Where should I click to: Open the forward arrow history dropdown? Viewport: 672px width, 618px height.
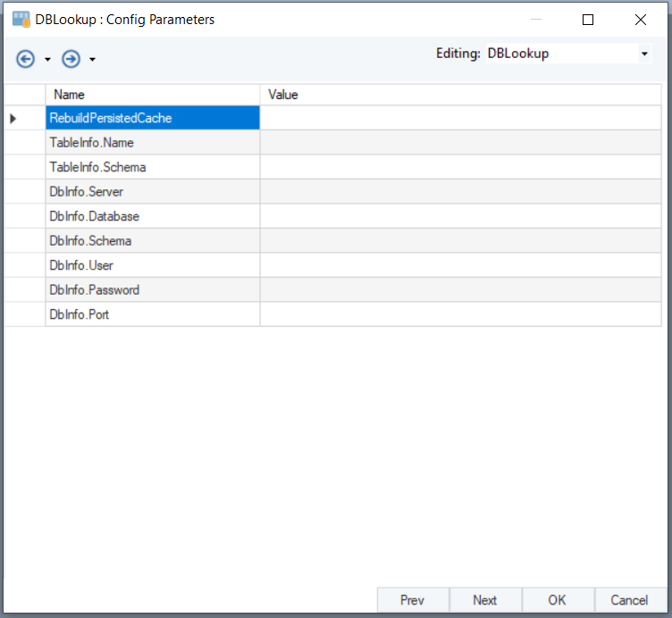[x=92, y=60]
